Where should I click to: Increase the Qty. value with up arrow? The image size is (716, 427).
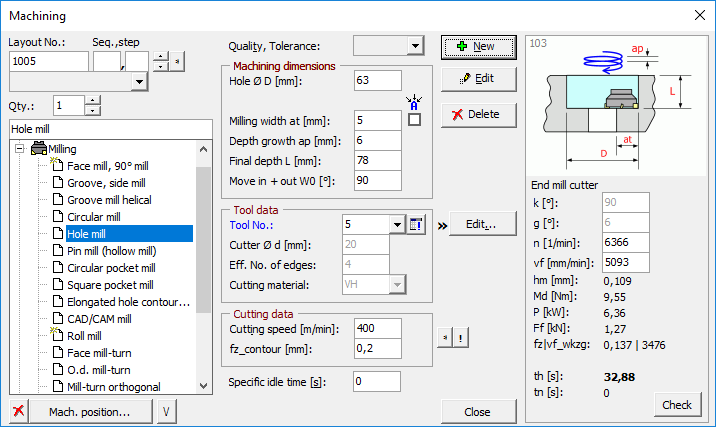[93, 100]
